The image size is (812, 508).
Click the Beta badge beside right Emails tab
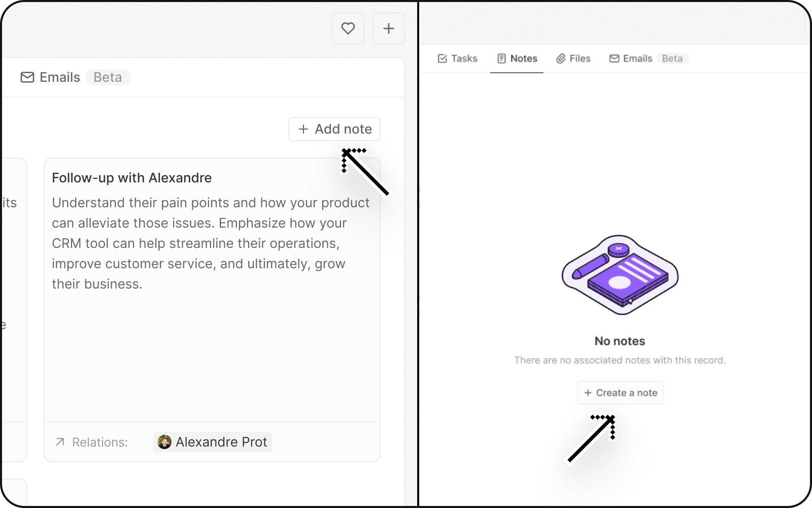tap(672, 58)
